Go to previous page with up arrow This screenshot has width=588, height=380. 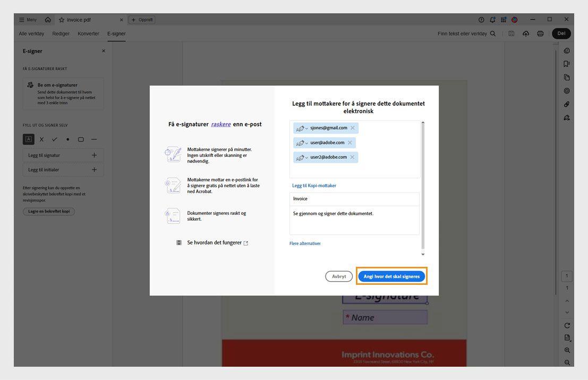(567, 301)
